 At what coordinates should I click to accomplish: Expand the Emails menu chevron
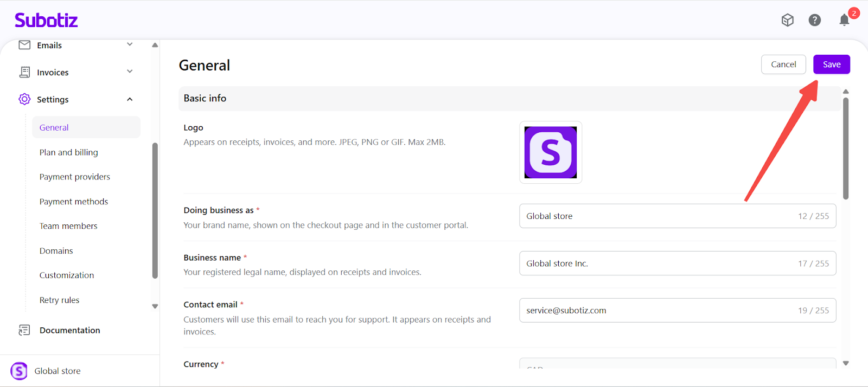coord(130,44)
